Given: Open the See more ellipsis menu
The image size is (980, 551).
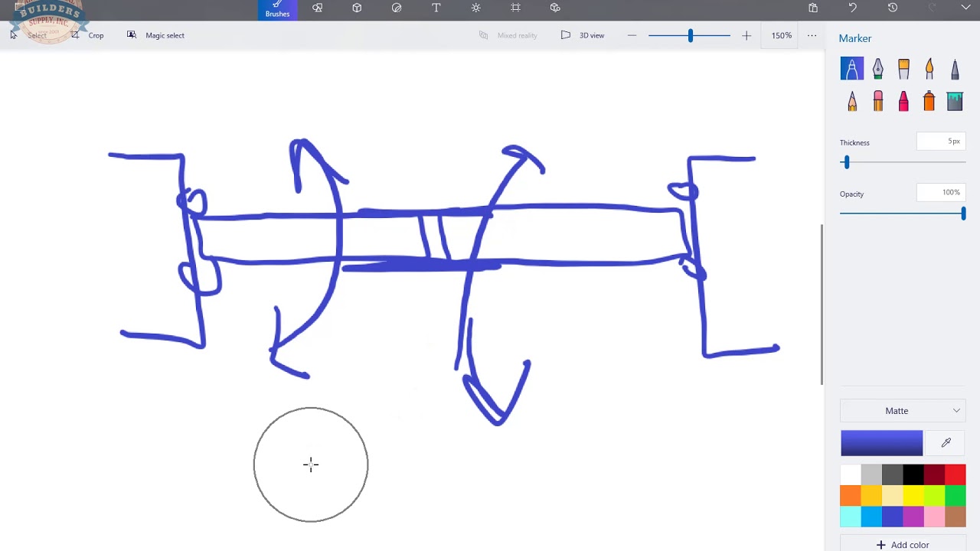Looking at the screenshot, I should 812,35.
